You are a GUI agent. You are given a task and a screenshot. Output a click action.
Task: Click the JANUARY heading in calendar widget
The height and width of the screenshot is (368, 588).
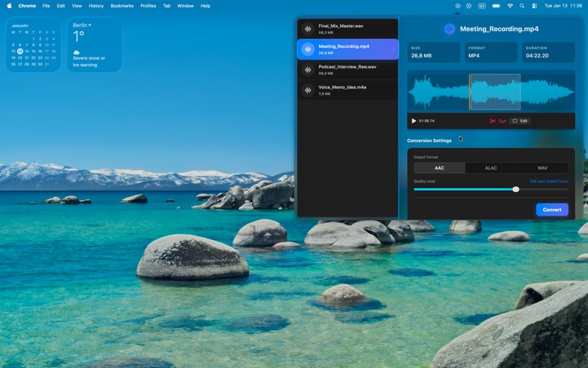click(20, 26)
